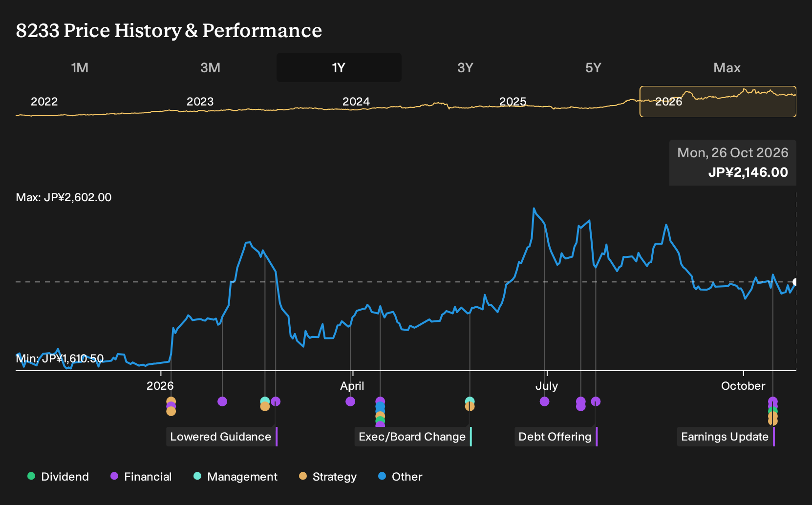Open the Exec/Board Change event label

[413, 437]
